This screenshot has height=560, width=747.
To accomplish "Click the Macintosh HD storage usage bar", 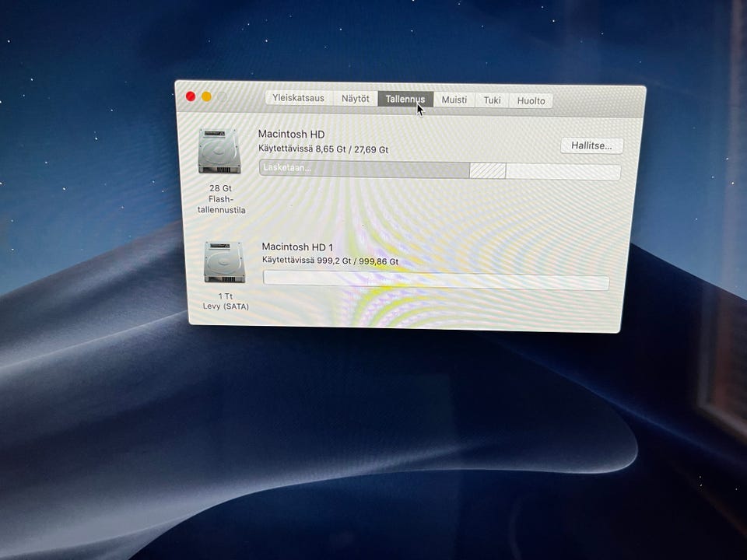I will tap(440, 170).
